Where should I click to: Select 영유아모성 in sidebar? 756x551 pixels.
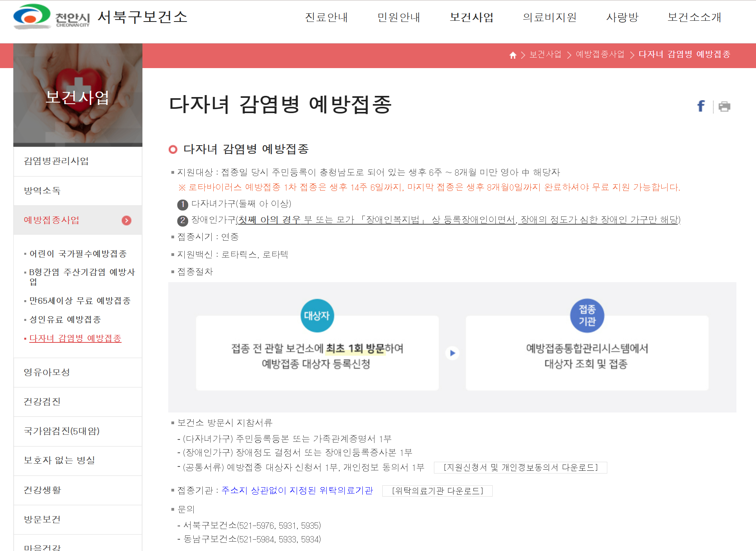tap(78, 373)
